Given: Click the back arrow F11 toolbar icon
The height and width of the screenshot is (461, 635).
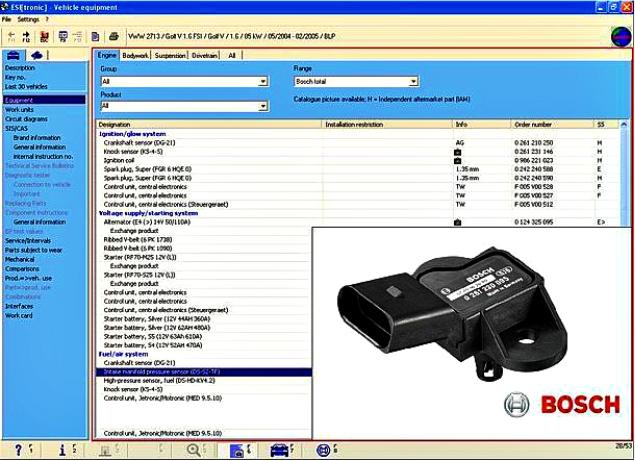Looking at the screenshot, I should (11, 36).
